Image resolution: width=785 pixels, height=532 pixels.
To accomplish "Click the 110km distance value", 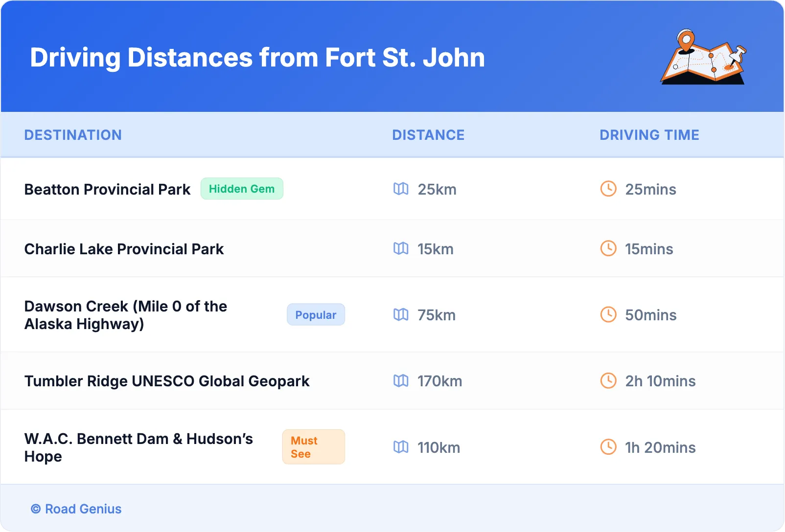I will point(439,447).
